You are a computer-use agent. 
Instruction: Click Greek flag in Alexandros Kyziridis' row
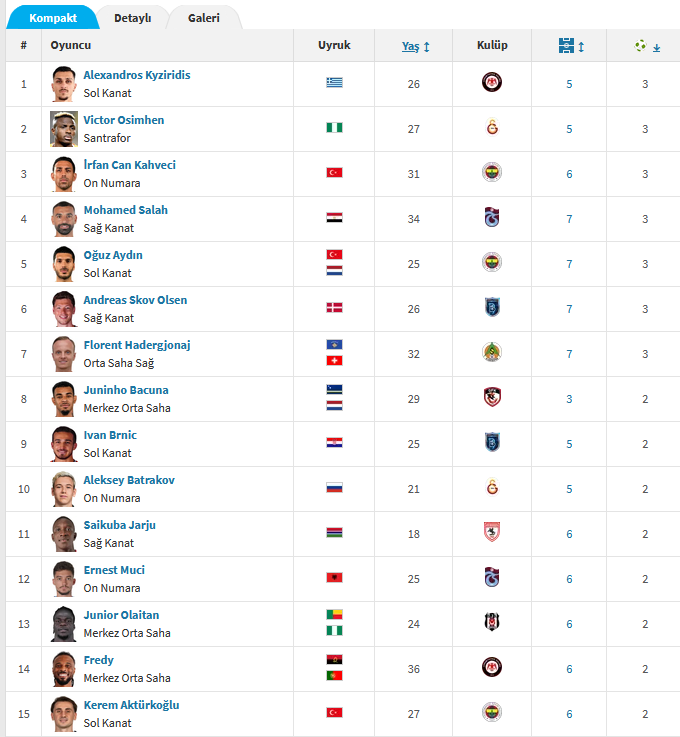[x=335, y=83]
